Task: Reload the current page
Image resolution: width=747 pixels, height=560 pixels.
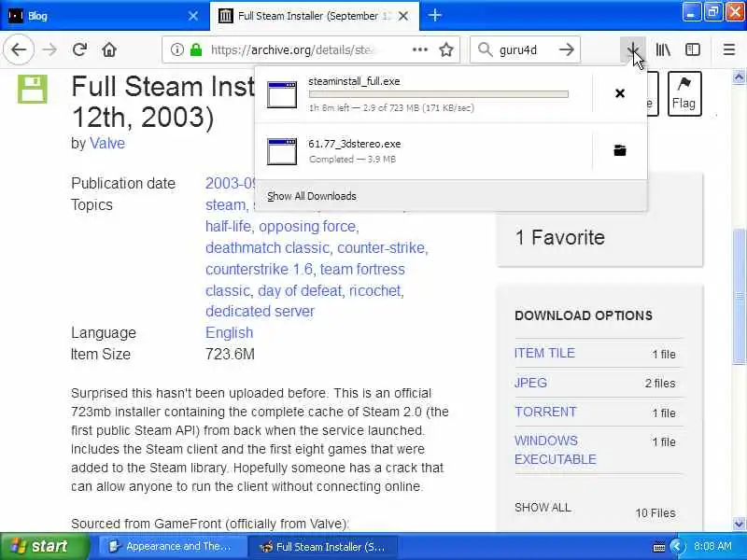Action: pyautogui.click(x=79, y=49)
